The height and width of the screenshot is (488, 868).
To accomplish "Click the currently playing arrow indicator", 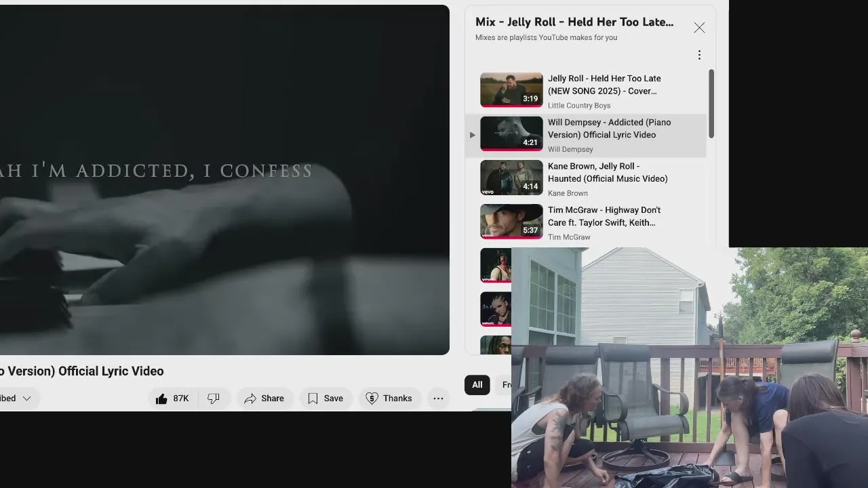I will point(473,135).
